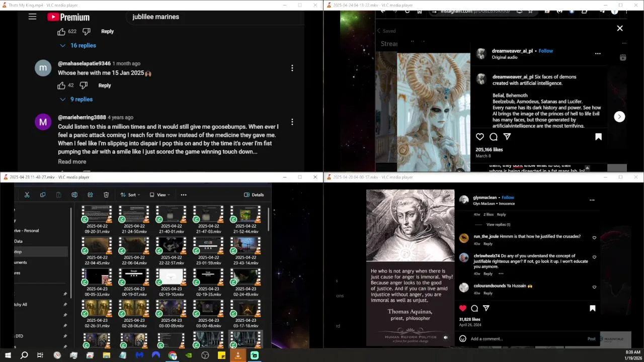
Task: Like the dreamweaver_ai_pl post
Action: click(480, 137)
